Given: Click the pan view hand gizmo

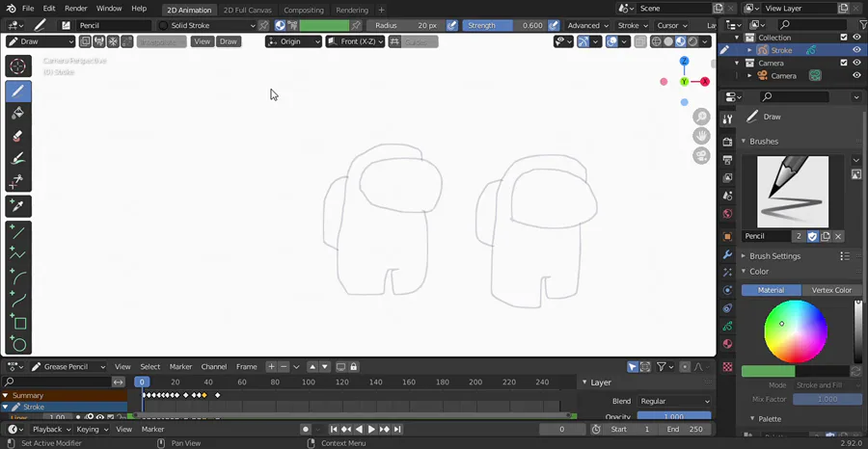Looking at the screenshot, I should pyautogui.click(x=701, y=136).
